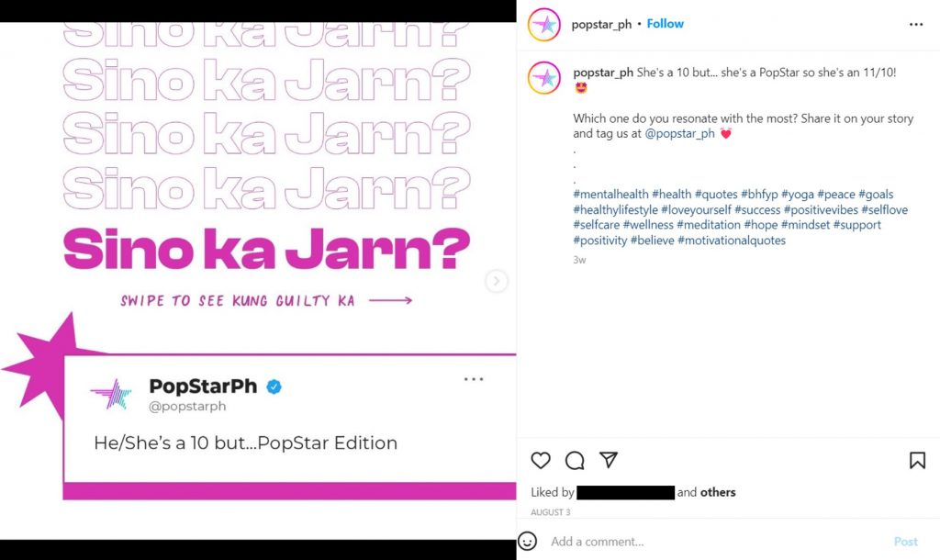Image resolution: width=940 pixels, height=560 pixels.
Task: Open popstar_ph profile picture in header
Action: tap(543, 25)
